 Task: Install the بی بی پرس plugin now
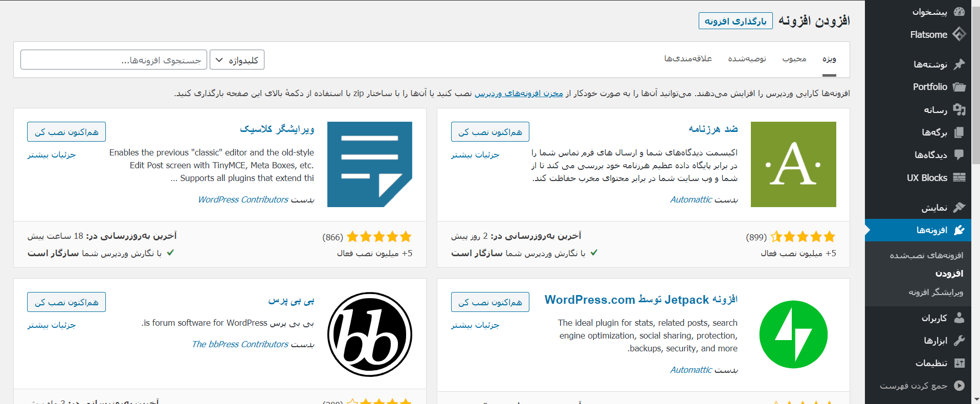(66, 302)
